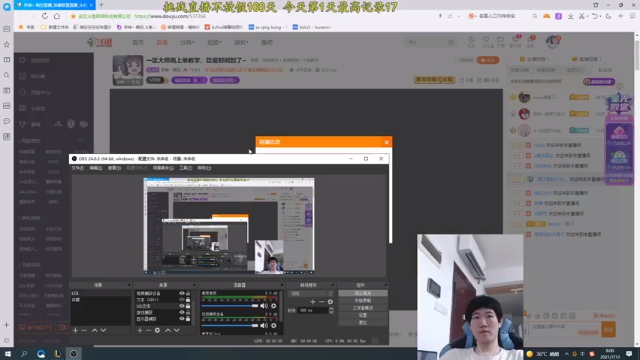Open second menu in OBS menu bar

(96, 168)
